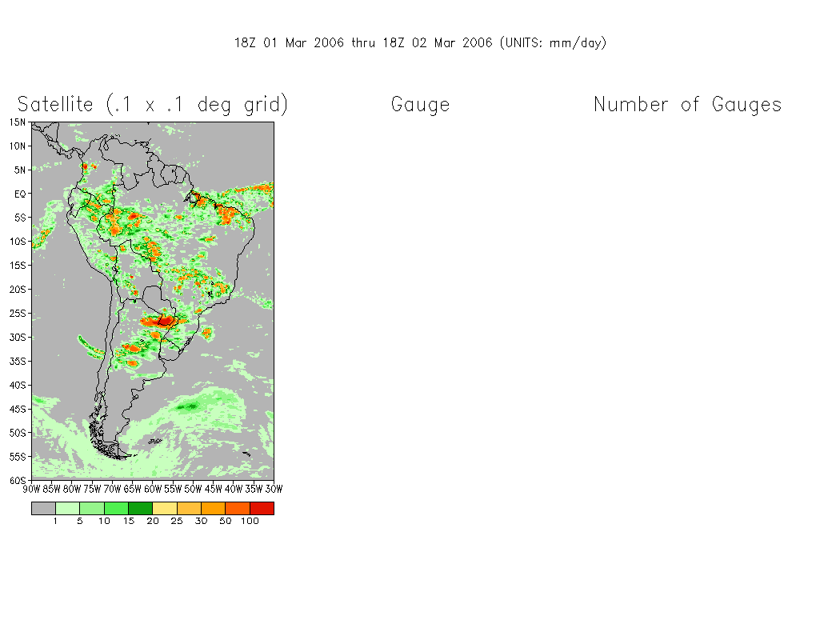Click the EQ equator label
Image resolution: width=840 pixels, height=640 pixels.
click(20, 194)
